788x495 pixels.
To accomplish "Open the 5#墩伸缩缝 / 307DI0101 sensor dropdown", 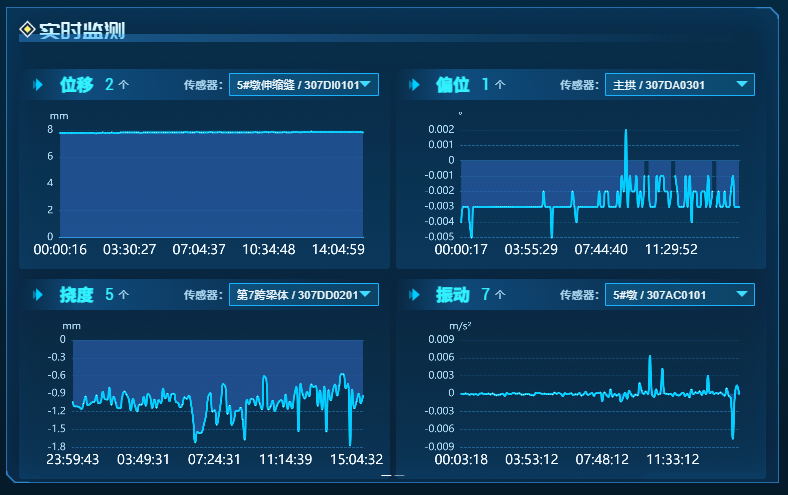I will 304,85.
